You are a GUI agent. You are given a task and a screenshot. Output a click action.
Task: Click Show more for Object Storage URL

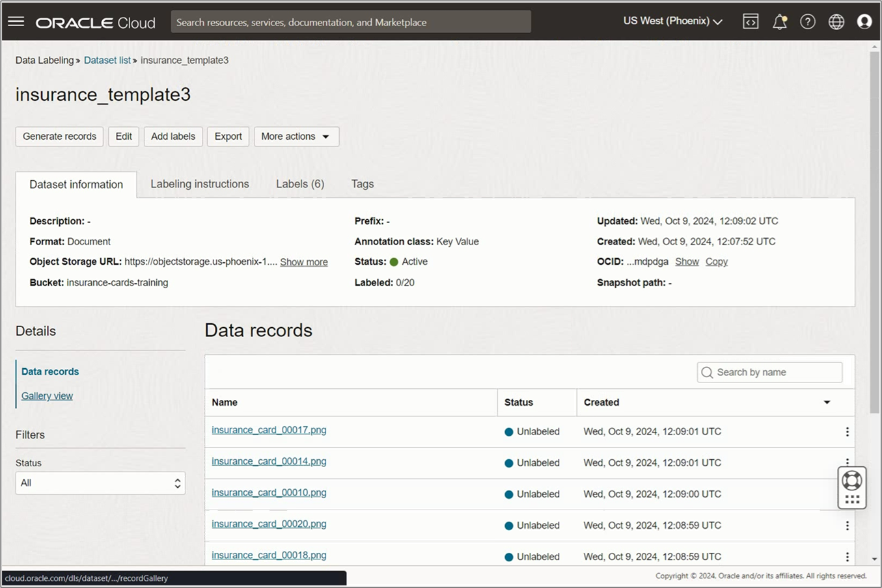[x=304, y=262]
